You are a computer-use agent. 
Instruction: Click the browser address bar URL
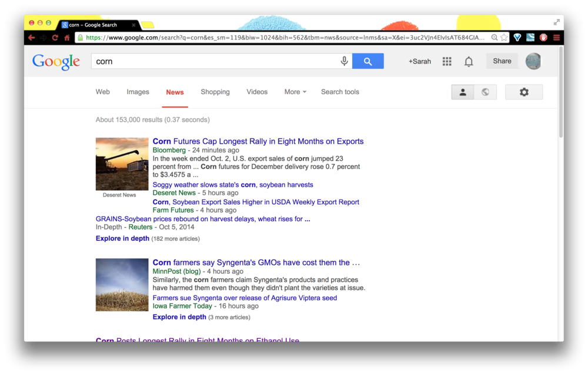[x=285, y=38]
